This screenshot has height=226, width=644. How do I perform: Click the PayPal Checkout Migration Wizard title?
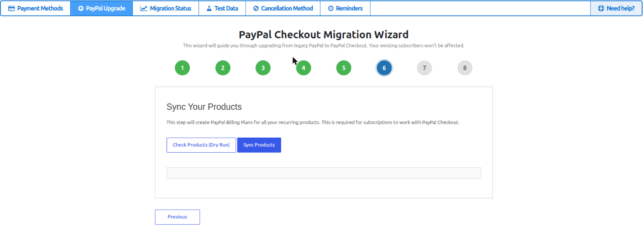tap(324, 35)
